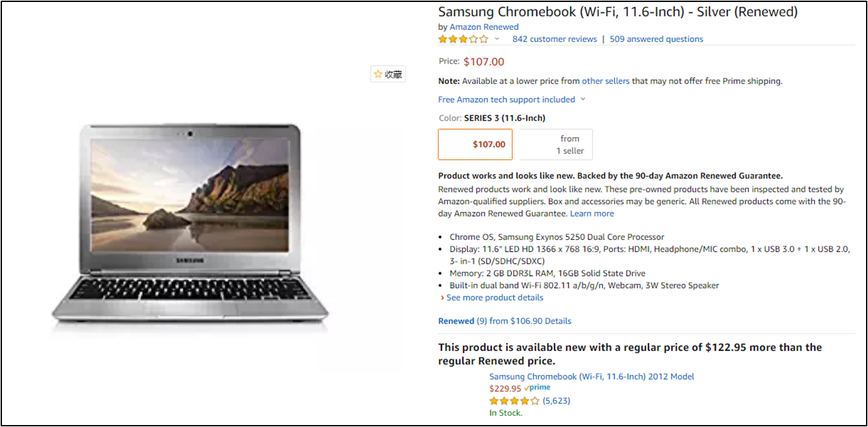Click the Details link beside Renewed offers

(558, 321)
